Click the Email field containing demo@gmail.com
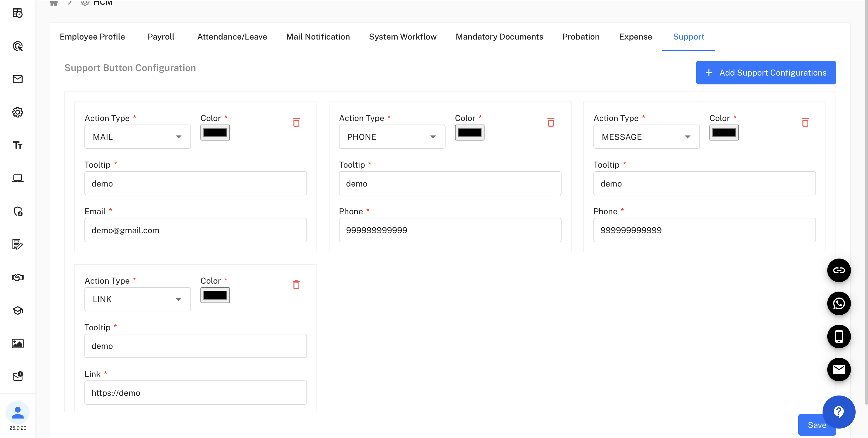This screenshot has height=438, width=868. coord(195,230)
